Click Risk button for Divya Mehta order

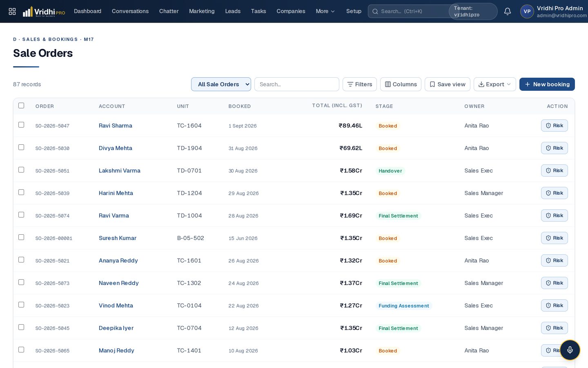pos(555,148)
